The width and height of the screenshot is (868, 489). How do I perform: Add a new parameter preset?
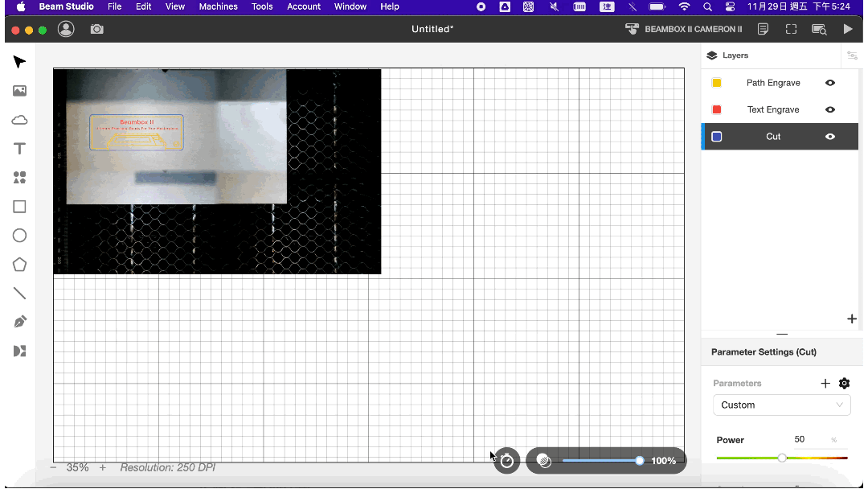tap(825, 383)
